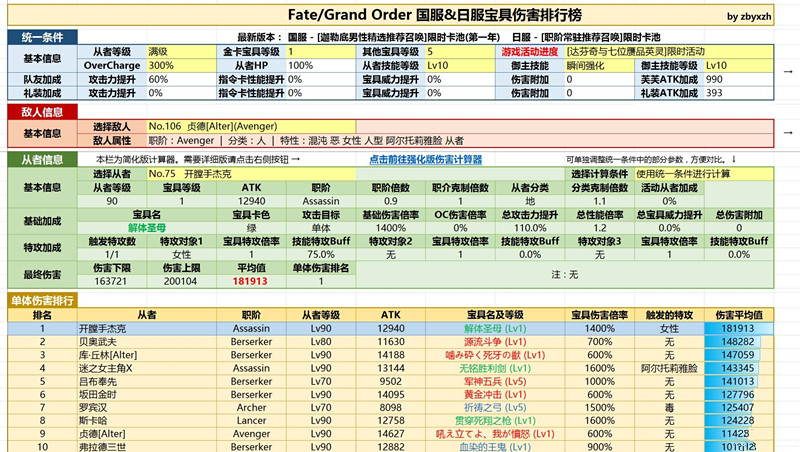800x452 pixels.
Task: Select rank 5 row 吕布奉先
Action: (x=391, y=382)
